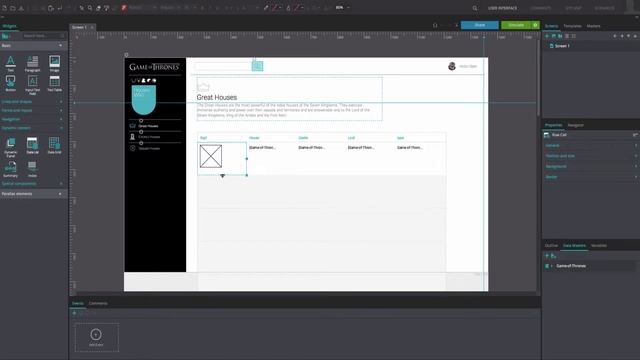Open the Data Masters tab
The width and height of the screenshot is (640, 360).
pyautogui.click(x=574, y=246)
